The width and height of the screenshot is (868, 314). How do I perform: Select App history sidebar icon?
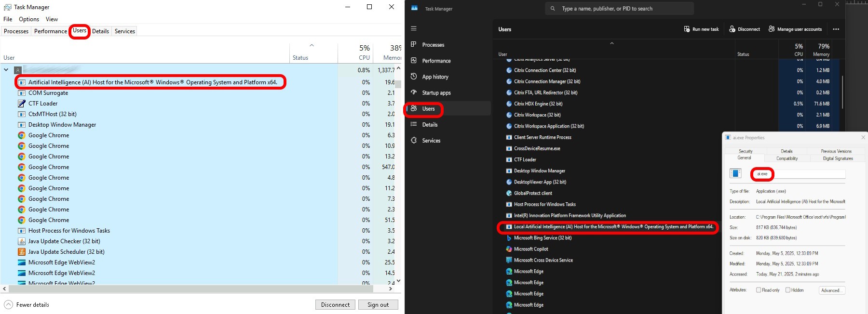(x=414, y=77)
